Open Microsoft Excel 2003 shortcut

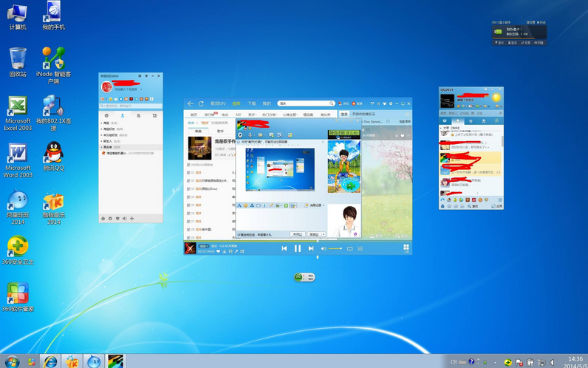point(18,113)
